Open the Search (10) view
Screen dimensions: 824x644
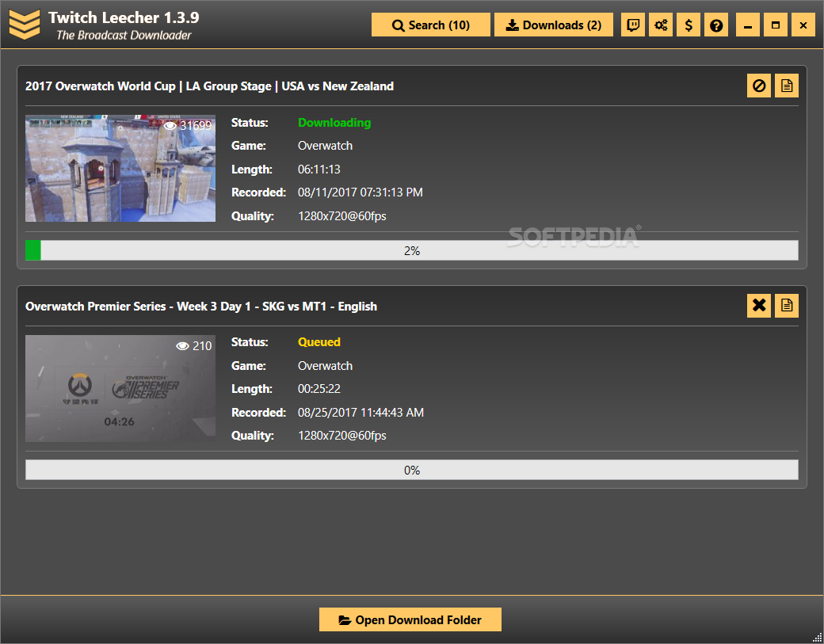coord(430,25)
